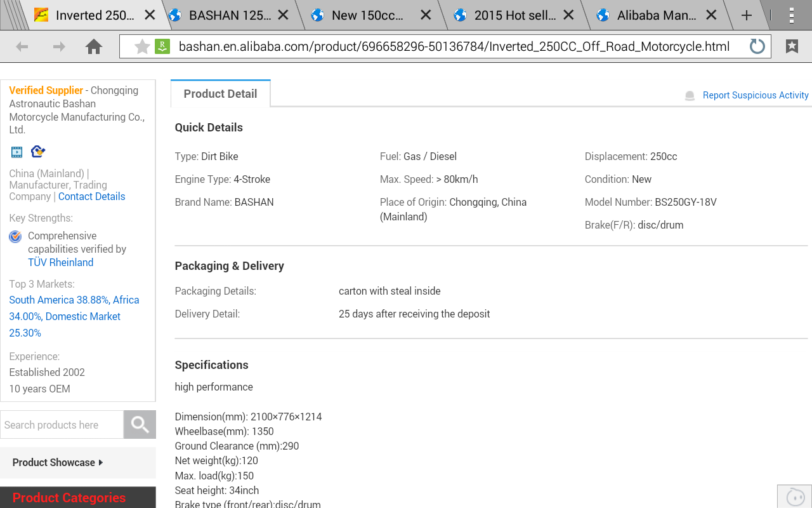Screen dimensions: 812x508
Task: Click the Displacement: 250cc text
Action: [x=631, y=156]
